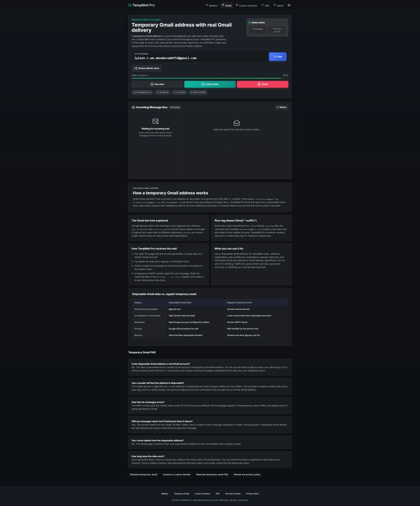Switch to the Gmail nav tab
The height and width of the screenshot is (506, 420).
tap(227, 6)
